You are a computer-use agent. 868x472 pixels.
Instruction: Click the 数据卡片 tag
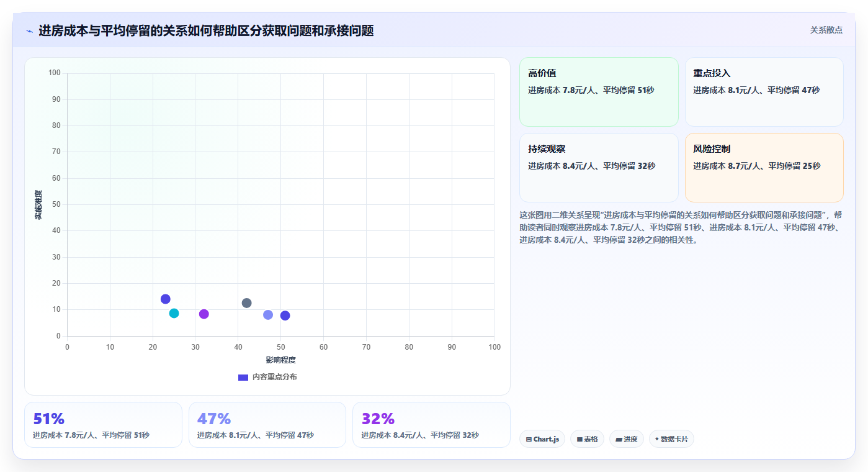(671, 439)
